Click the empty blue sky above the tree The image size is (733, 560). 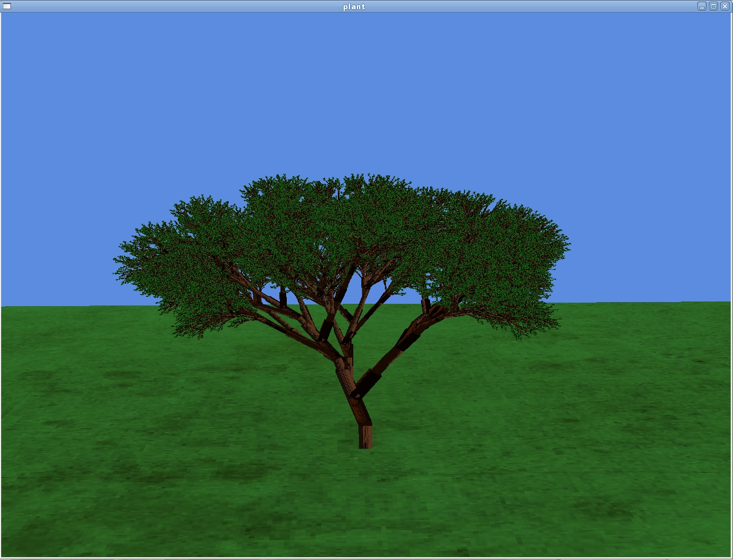[x=367, y=86]
